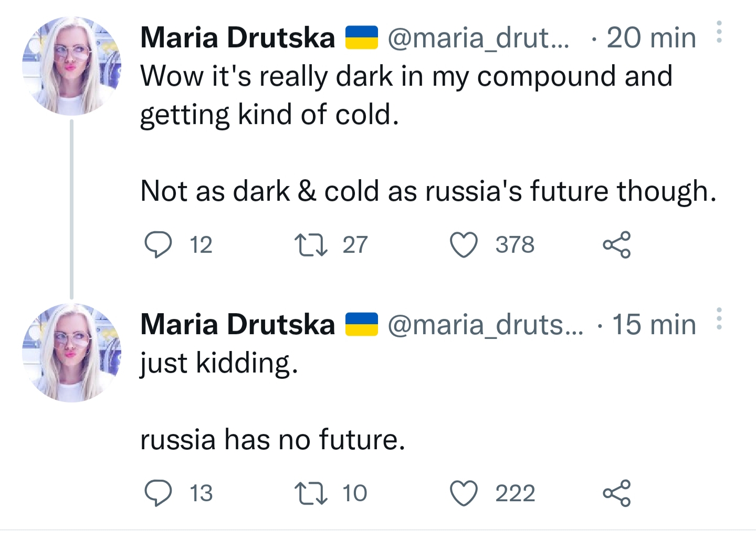Share the first tweet using share icon
Screen dimensions: 756x538
616,245
